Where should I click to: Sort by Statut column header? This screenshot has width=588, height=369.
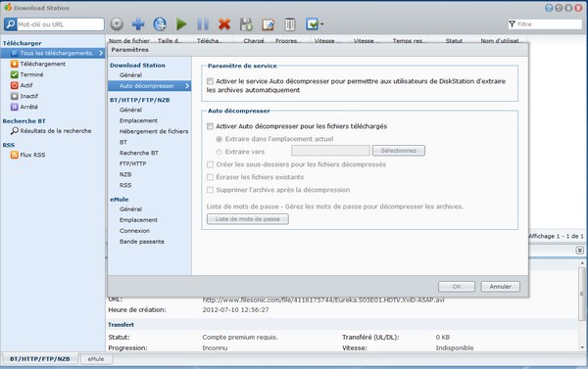pos(454,40)
